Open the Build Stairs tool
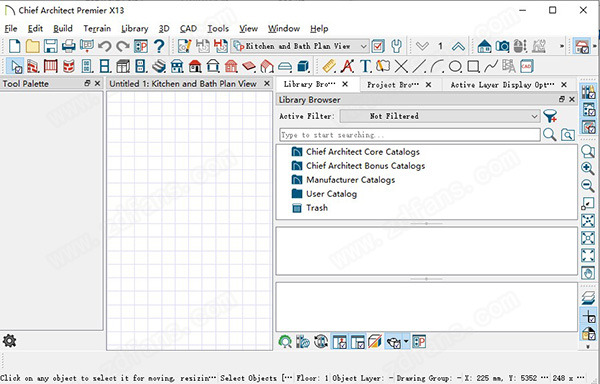The width and height of the screenshot is (600, 384). click(x=158, y=67)
